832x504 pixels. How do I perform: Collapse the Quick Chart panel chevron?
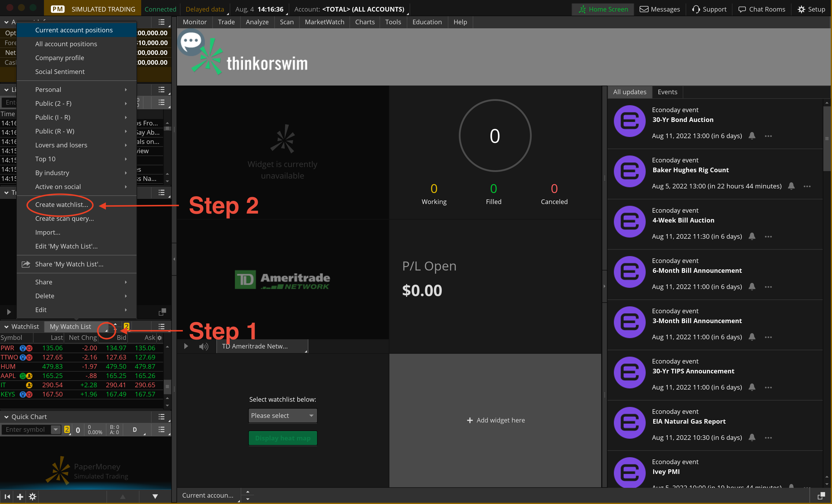6,417
